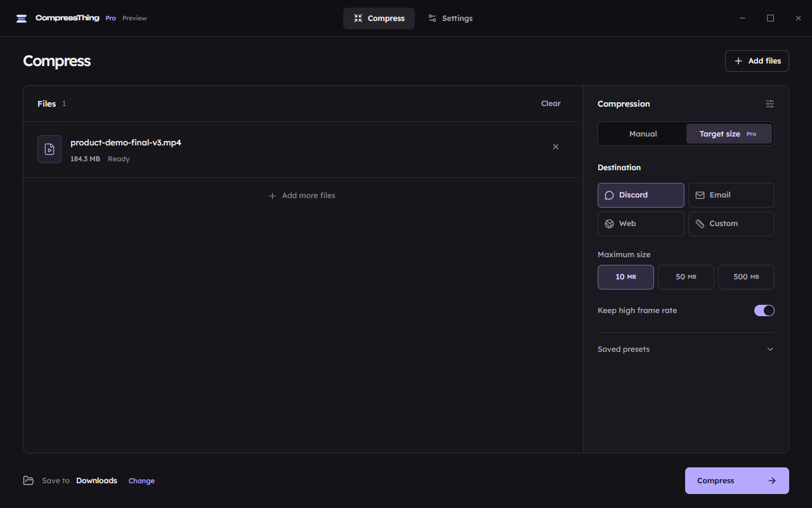The width and height of the screenshot is (812, 508).
Task: Click the Preview label in title bar
Action: click(134, 18)
